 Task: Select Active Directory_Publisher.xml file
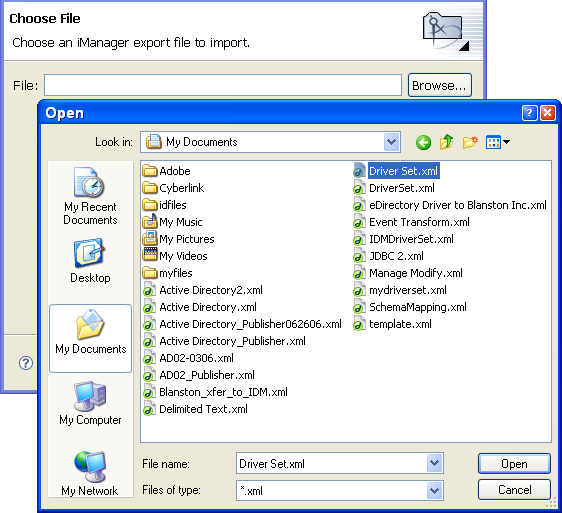(224, 341)
